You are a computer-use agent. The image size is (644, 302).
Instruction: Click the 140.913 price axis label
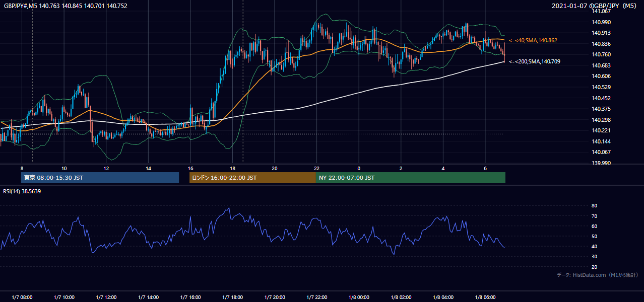click(601, 33)
